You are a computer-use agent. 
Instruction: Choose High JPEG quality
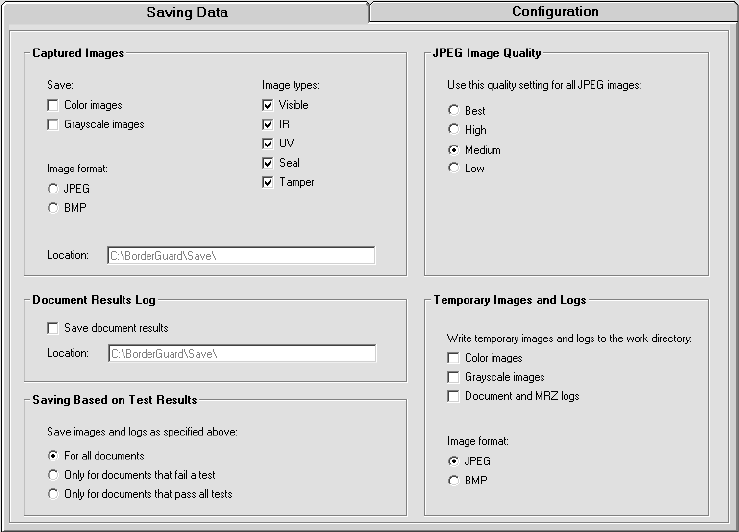point(453,129)
